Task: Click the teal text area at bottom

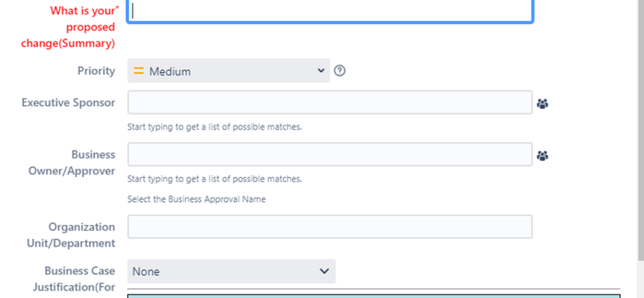Action: (373, 296)
